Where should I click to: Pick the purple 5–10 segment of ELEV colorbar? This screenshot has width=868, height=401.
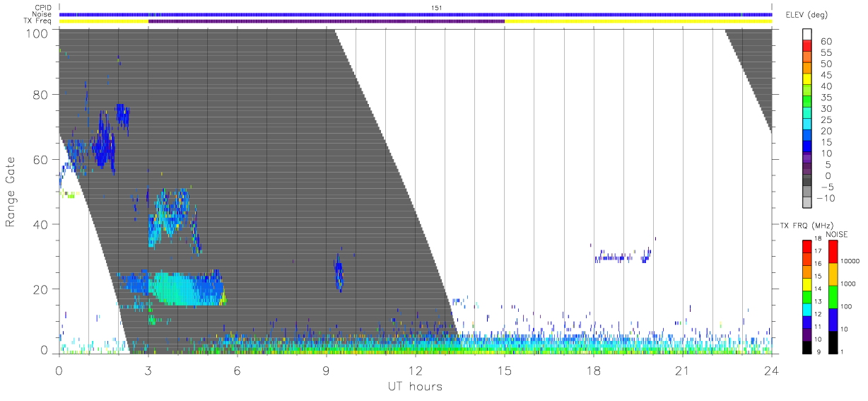807,158
